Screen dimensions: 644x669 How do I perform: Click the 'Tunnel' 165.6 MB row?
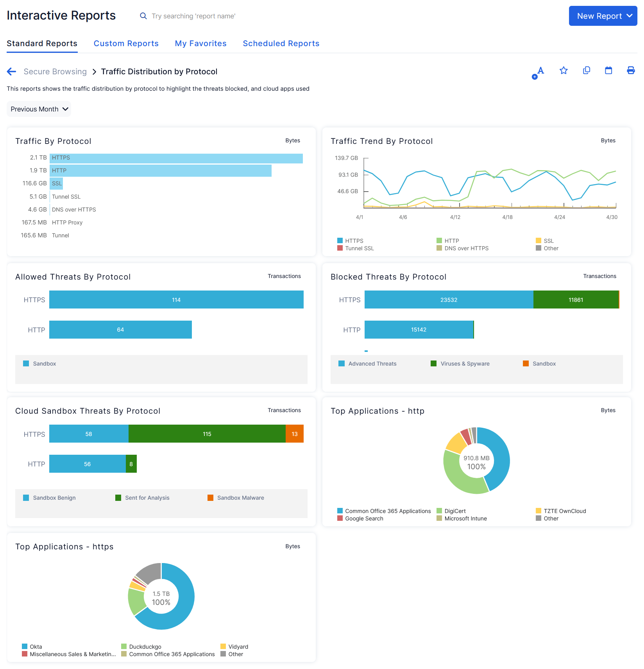[x=61, y=235]
